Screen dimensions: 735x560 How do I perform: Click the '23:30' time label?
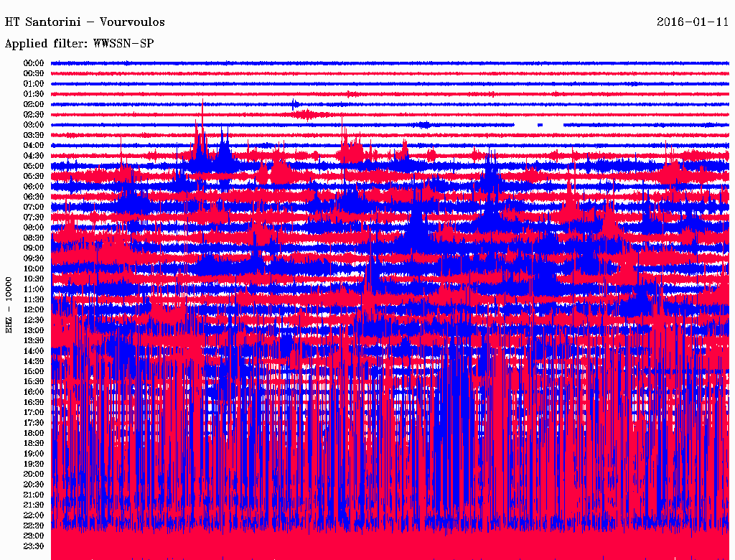point(34,546)
